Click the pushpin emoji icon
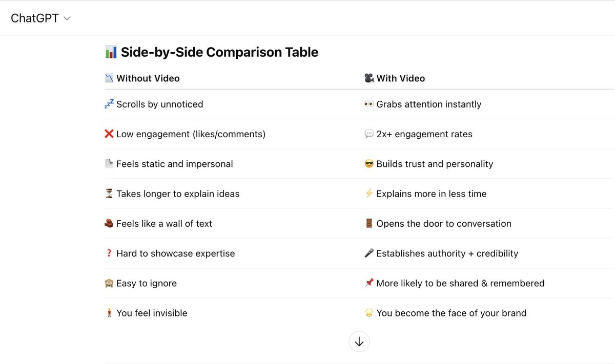This screenshot has width=615, height=364. pyautogui.click(x=368, y=283)
